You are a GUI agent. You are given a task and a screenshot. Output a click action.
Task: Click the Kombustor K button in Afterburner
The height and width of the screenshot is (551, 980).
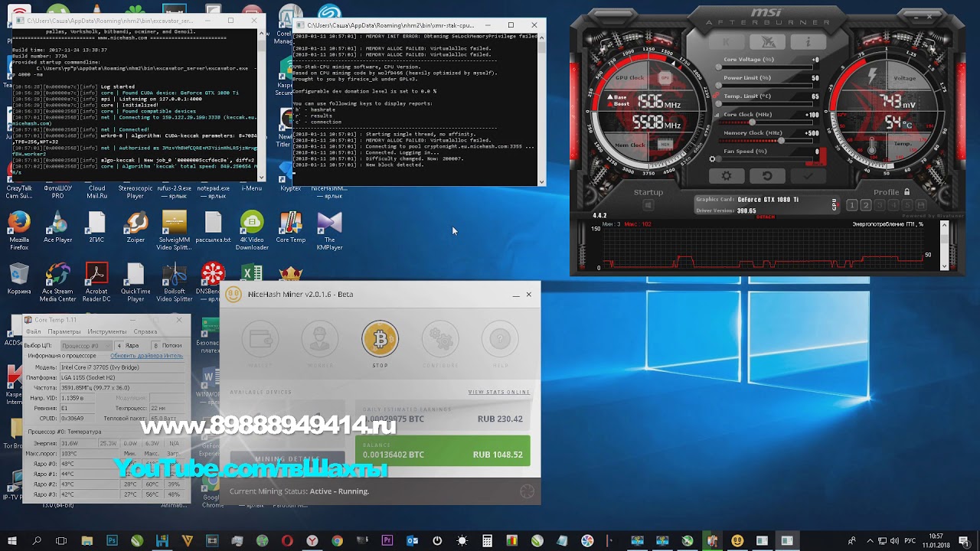tap(726, 42)
